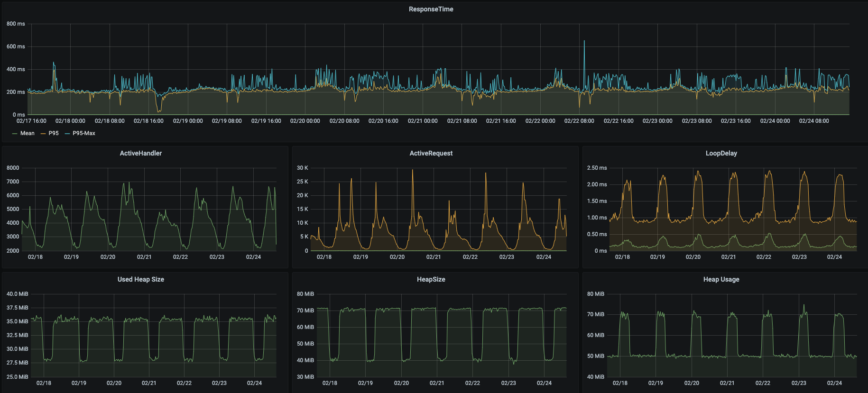Click the tallest spike in ResponseTime chart
This screenshot has height=393, width=868.
click(x=584, y=42)
